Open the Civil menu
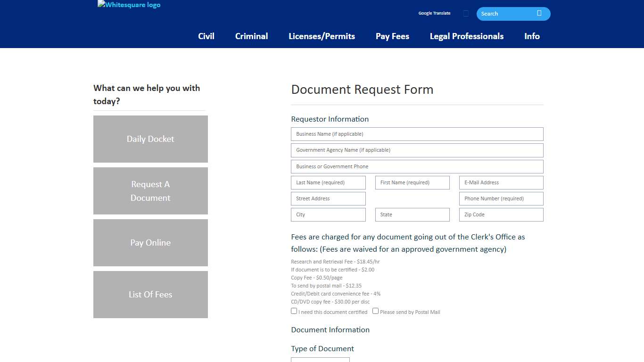 (206, 36)
